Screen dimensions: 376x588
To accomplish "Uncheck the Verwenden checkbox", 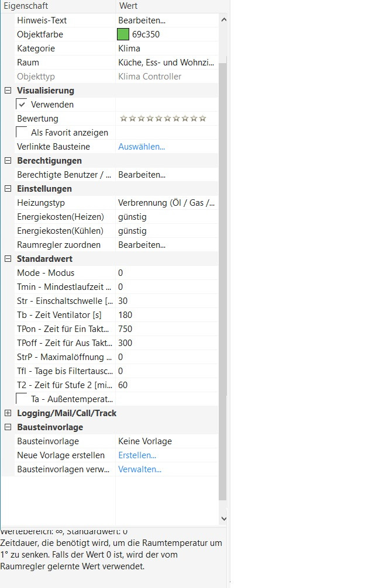I will [x=22, y=104].
